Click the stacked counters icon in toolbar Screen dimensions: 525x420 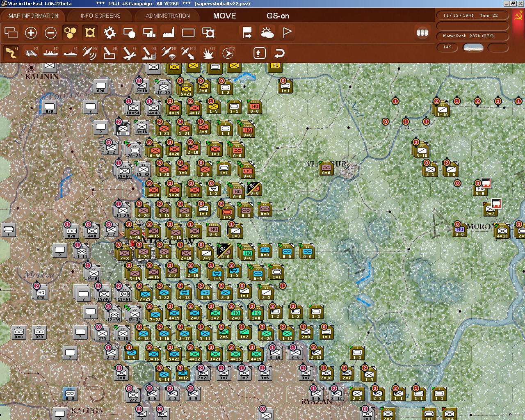422,32
